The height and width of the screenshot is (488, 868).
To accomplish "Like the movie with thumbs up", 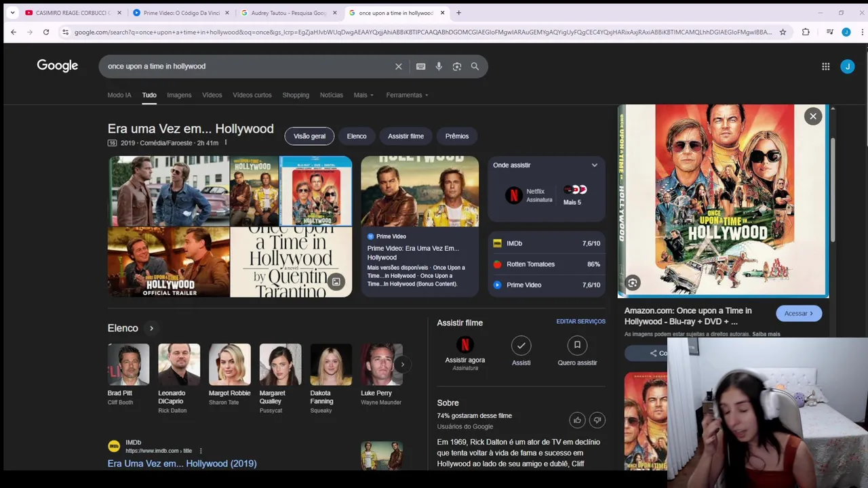I will pos(577,420).
